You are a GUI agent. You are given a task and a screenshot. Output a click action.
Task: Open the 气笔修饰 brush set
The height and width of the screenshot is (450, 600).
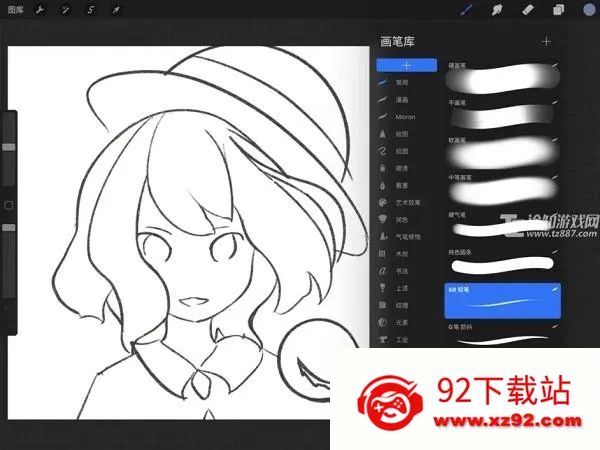pos(406,236)
